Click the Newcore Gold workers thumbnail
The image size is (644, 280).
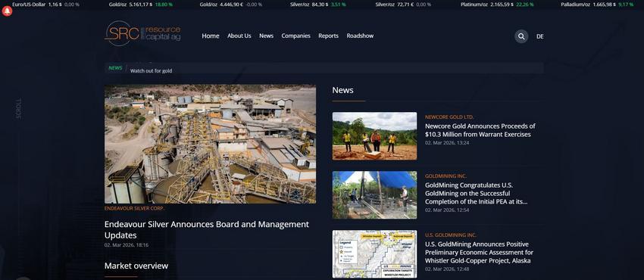click(374, 136)
